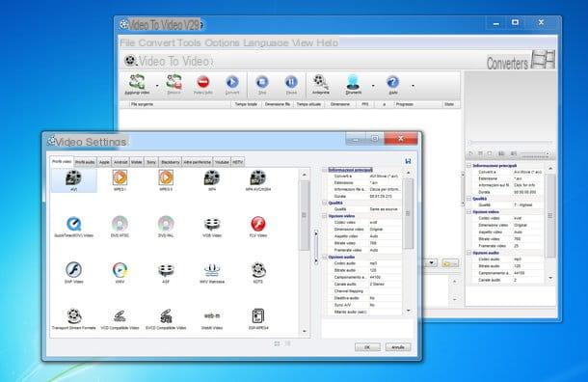Screen dimensions: 588x382
Task: Select the DVD NTSC profile icon
Action: pyautogui.click(x=120, y=224)
